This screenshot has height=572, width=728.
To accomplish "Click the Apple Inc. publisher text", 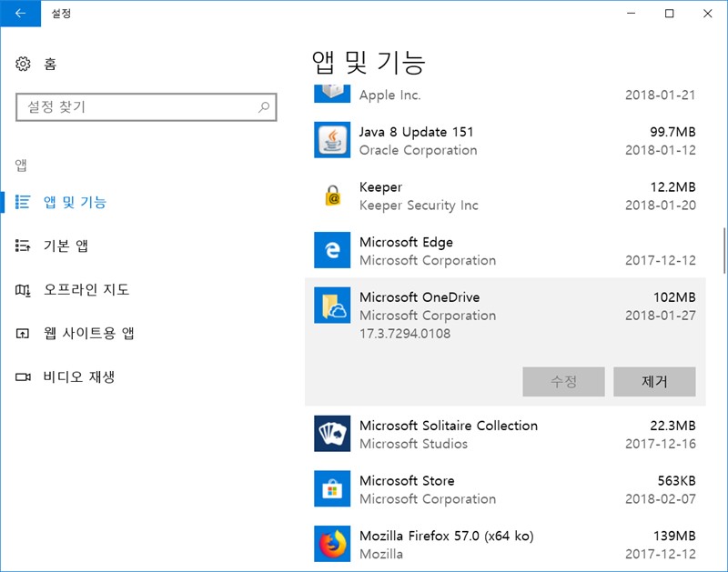I will point(389,95).
